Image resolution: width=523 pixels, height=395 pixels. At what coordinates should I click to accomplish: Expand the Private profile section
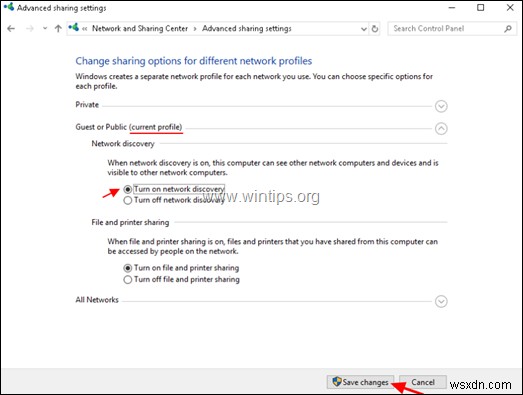441,106
